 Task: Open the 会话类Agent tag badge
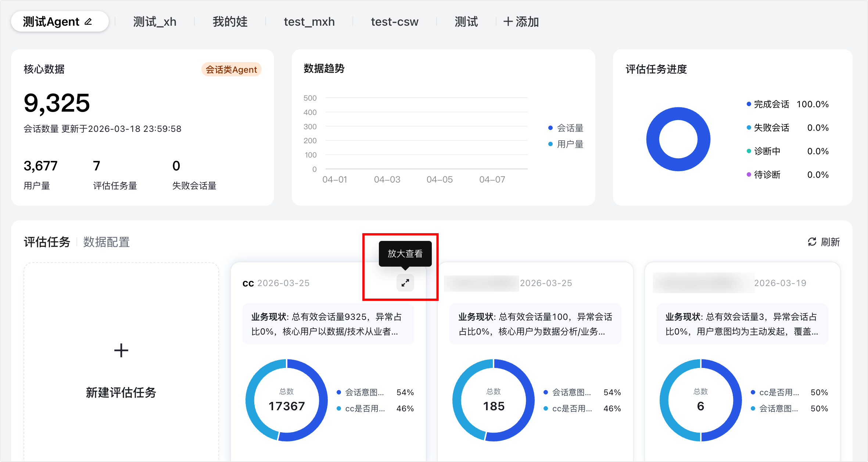click(231, 69)
